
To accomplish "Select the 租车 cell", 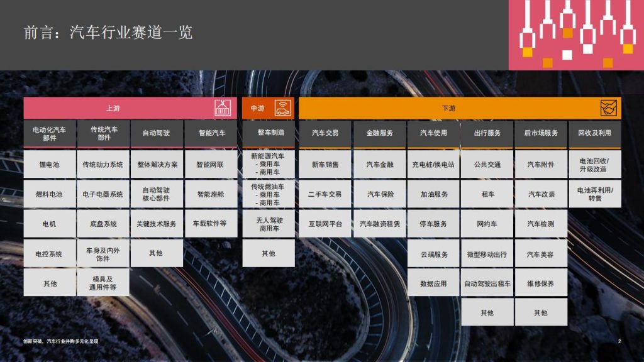I will click(487, 194).
